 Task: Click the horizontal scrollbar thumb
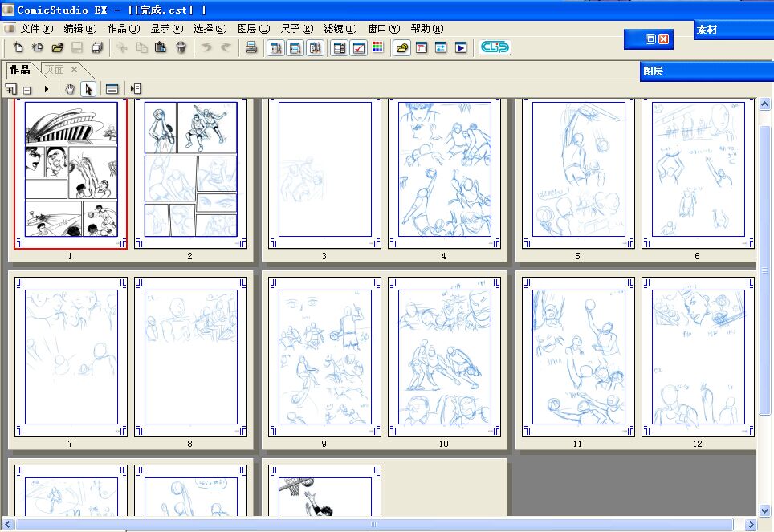point(374,525)
